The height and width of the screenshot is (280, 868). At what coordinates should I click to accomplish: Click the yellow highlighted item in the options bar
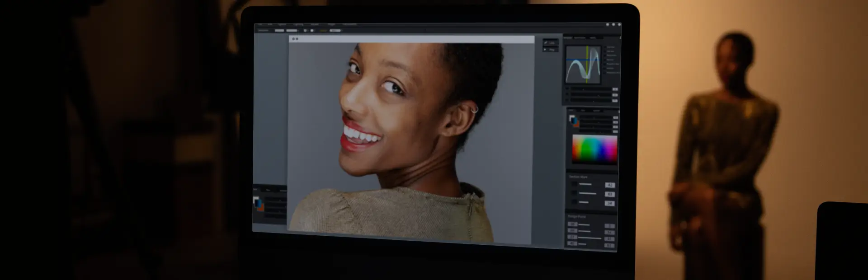[x=323, y=30]
